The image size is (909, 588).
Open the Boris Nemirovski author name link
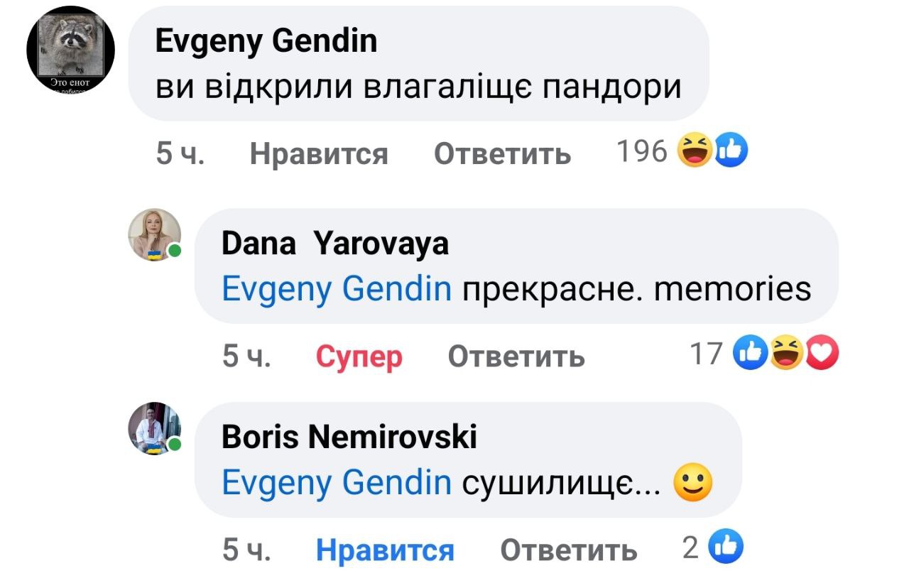(349, 437)
